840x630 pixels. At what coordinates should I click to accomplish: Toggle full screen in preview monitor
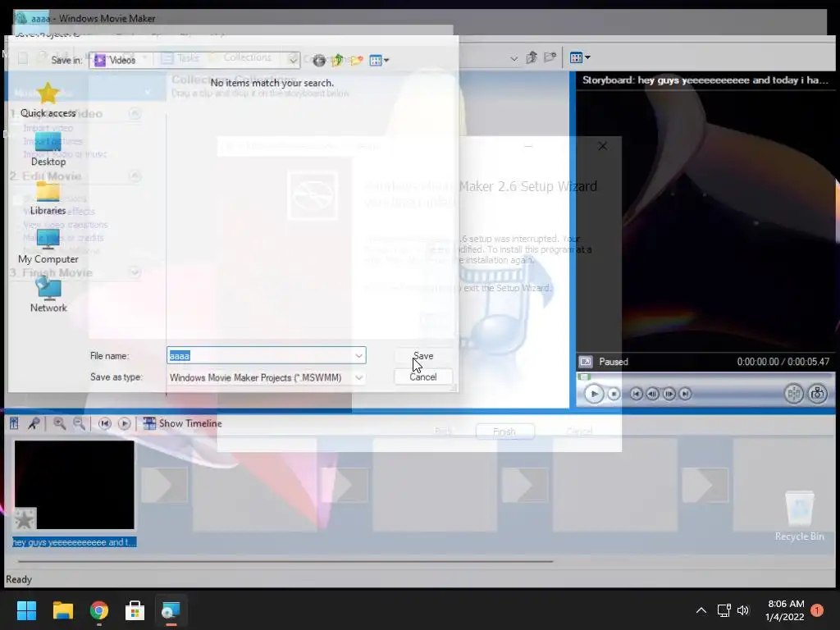tap(586, 362)
